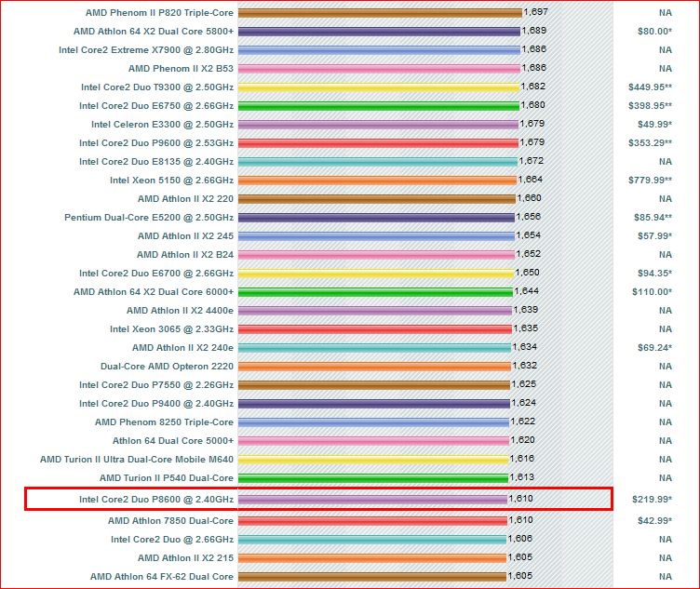The height and width of the screenshot is (589, 700).
Task: Open the $49.99* price link
Action: tap(655, 125)
